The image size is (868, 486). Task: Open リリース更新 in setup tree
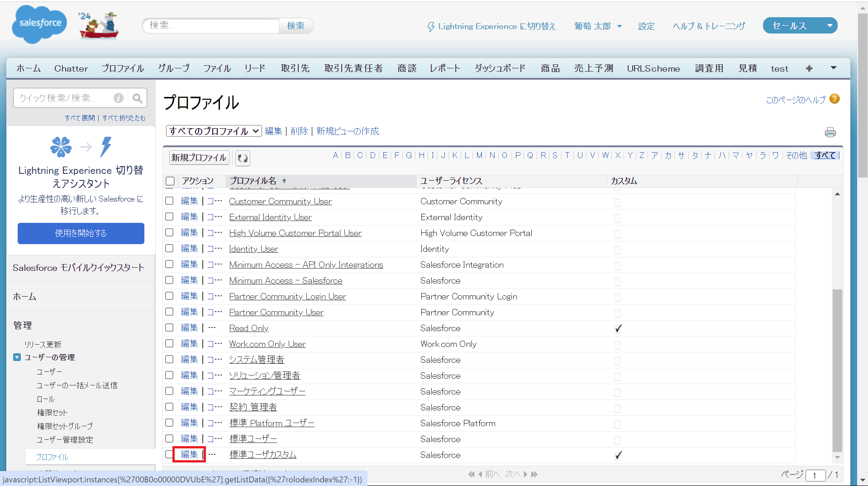pyautogui.click(x=43, y=345)
